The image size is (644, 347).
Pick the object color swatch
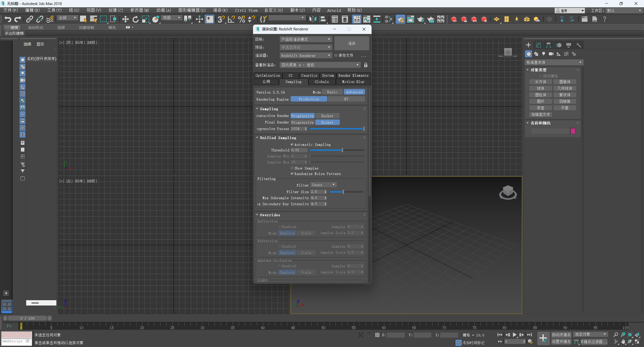[x=573, y=131]
